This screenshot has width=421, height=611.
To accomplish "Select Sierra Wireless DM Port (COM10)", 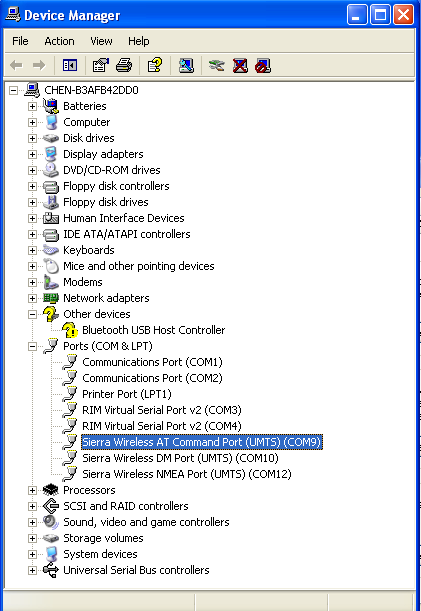I will (x=180, y=458).
